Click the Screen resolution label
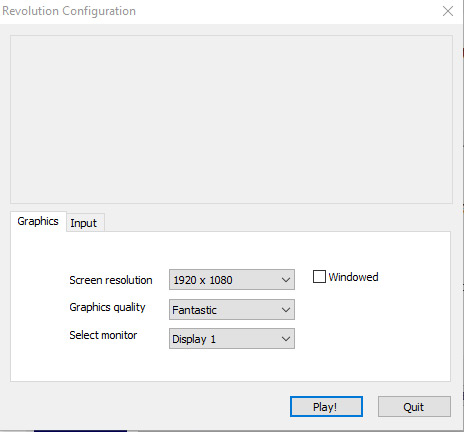Screen dimensions: 464x432 [x=111, y=280]
